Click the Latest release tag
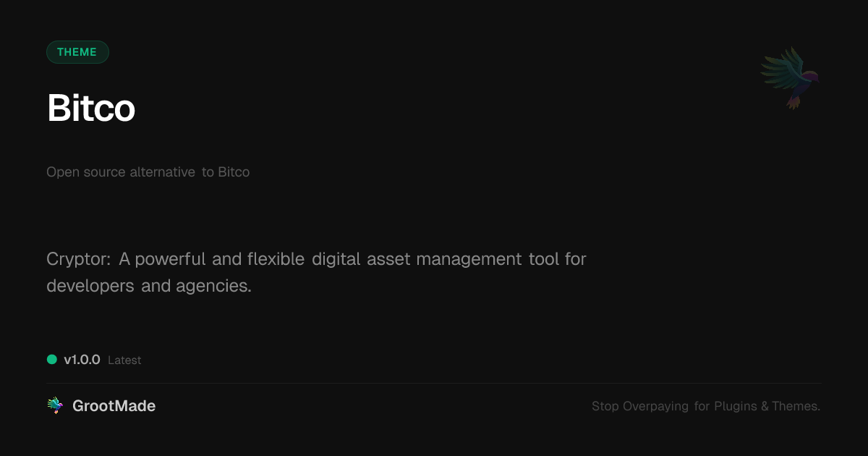 (x=124, y=360)
